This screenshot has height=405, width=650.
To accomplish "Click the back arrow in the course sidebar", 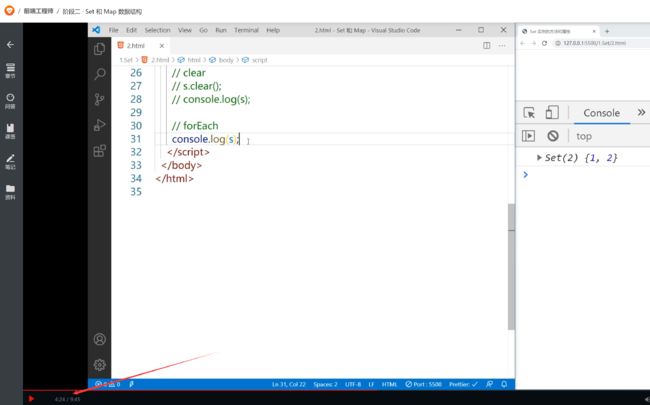I will (10, 44).
